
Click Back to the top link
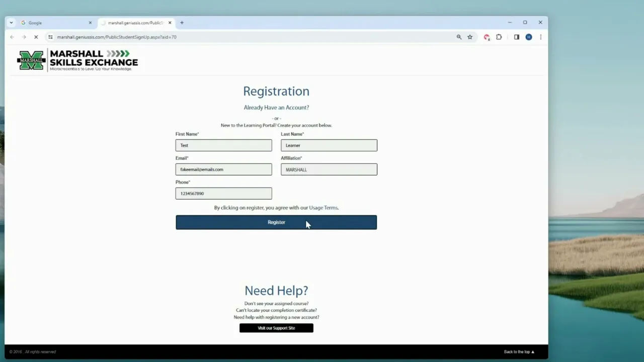click(519, 352)
